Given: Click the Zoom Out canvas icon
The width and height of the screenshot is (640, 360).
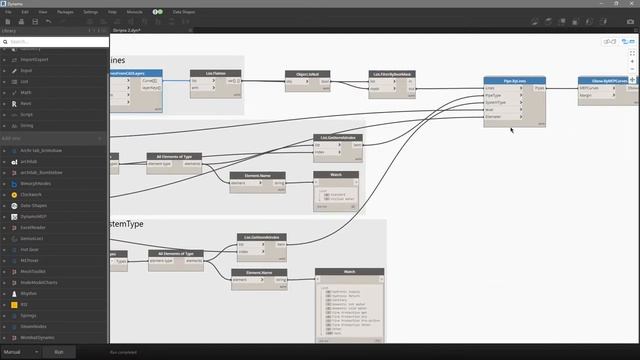Looking at the screenshot, I should coord(632,69).
